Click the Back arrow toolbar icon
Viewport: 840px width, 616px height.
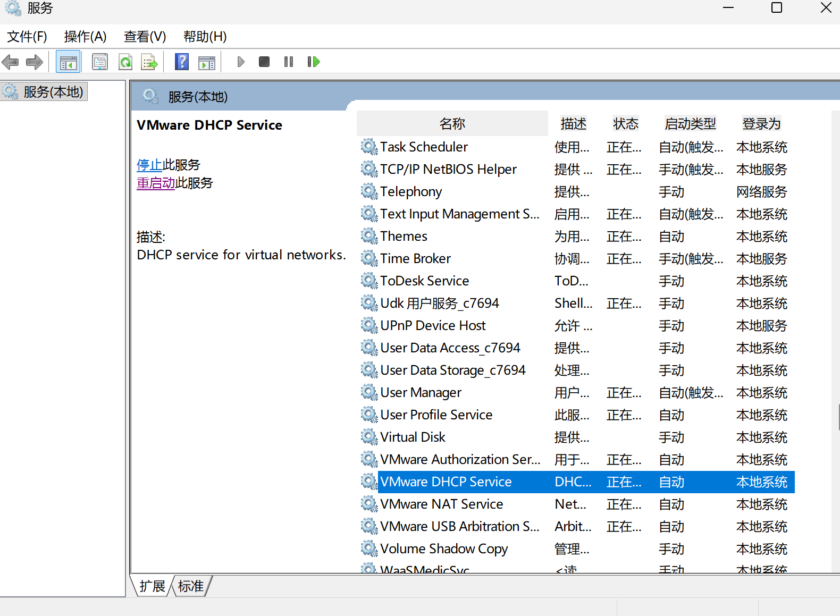[11, 62]
